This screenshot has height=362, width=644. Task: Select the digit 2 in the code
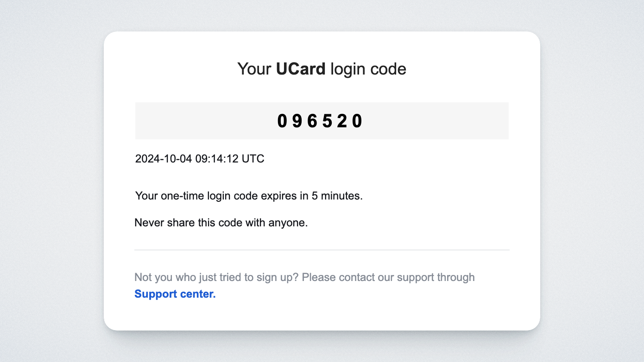coord(342,121)
